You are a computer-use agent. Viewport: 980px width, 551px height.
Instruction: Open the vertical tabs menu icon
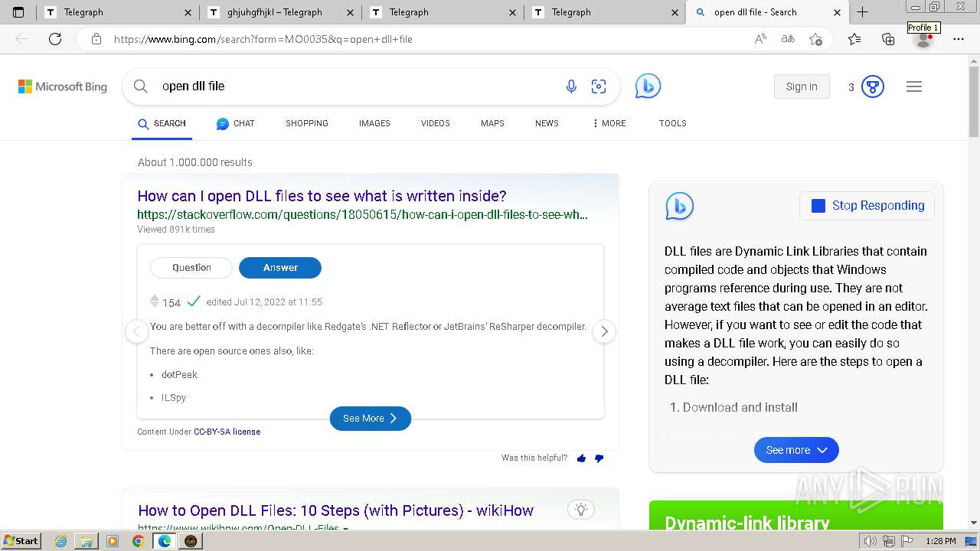(x=18, y=12)
